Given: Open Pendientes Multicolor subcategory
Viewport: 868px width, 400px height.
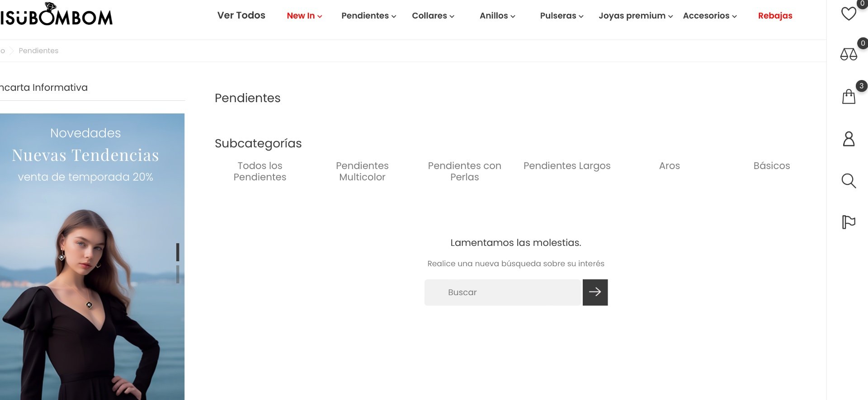Looking at the screenshot, I should point(362,171).
